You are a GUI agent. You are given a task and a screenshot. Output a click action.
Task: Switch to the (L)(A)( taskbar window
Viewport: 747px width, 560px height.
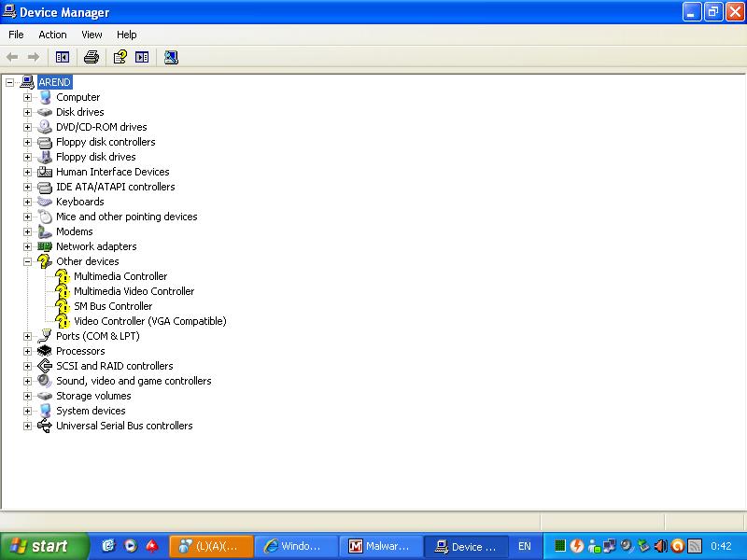211,546
